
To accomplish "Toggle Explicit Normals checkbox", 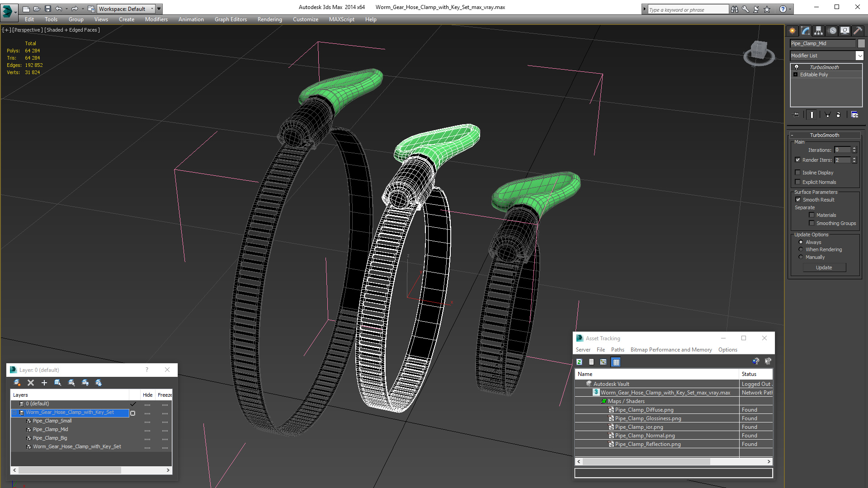I will [x=798, y=182].
